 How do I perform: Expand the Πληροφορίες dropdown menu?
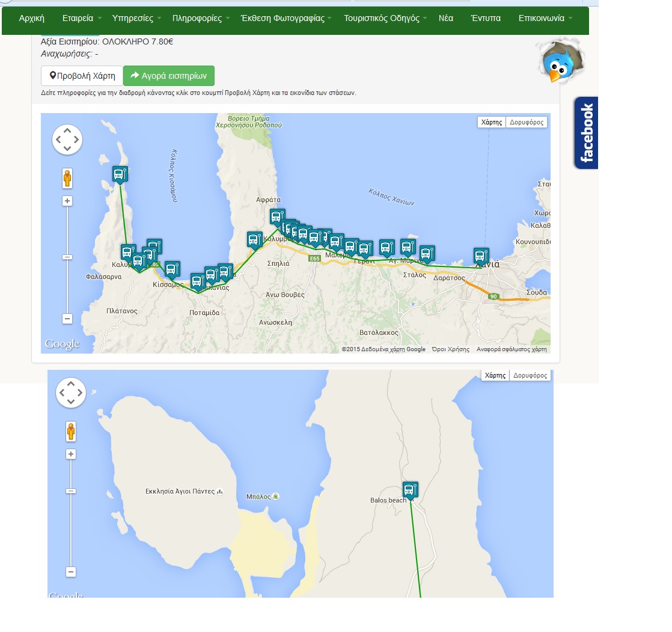201,19
